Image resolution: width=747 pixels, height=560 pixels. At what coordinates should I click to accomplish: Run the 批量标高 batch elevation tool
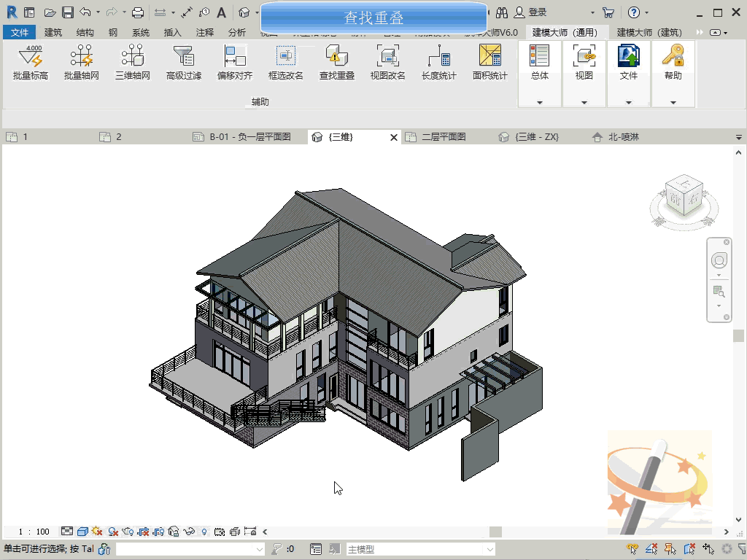coord(31,63)
